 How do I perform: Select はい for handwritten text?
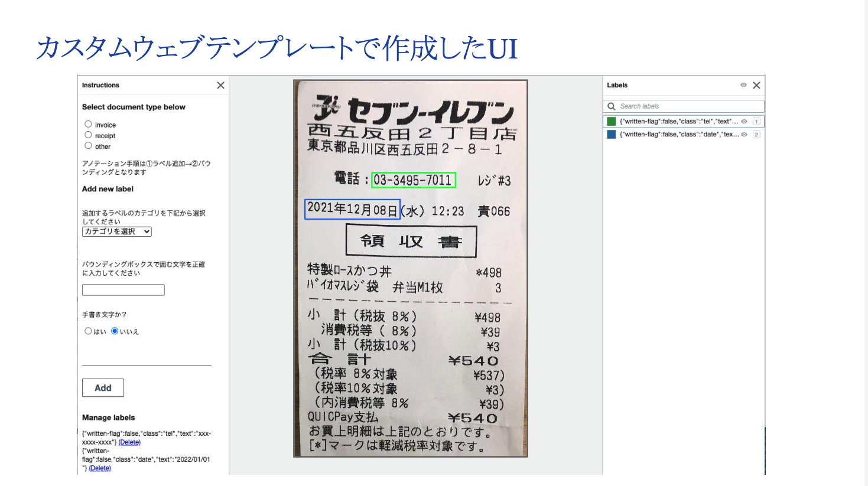click(88, 331)
